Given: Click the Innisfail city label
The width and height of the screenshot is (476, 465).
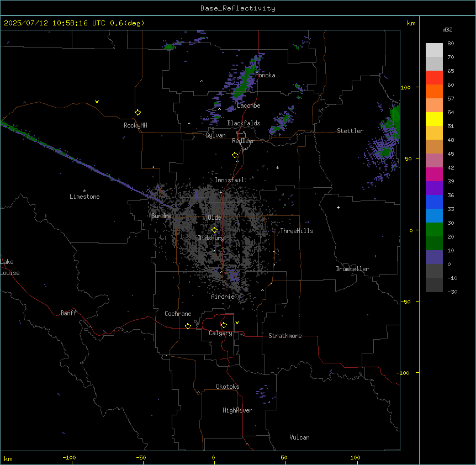Looking at the screenshot, I should [230, 180].
